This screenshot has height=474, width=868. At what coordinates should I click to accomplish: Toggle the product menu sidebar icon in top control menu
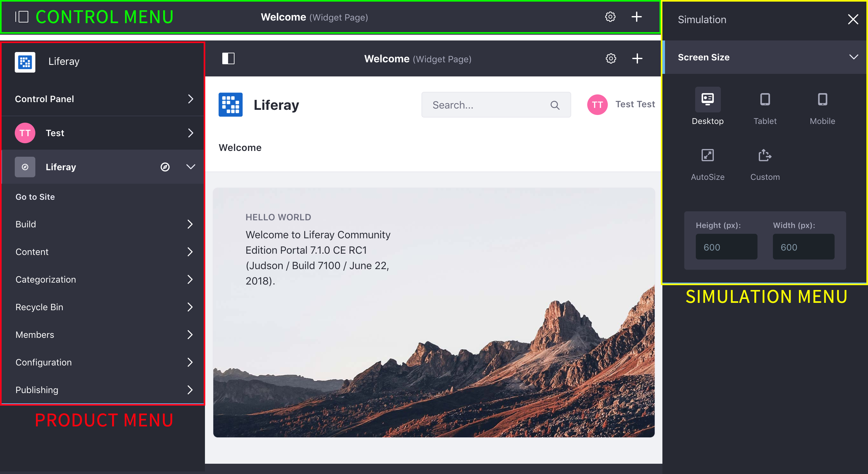click(22, 17)
